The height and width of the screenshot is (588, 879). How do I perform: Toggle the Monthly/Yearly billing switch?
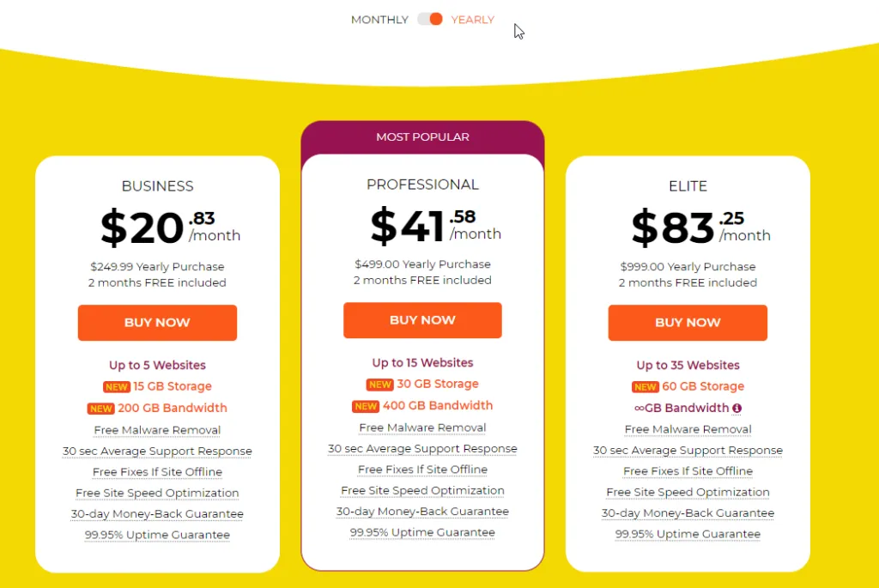[x=430, y=20]
